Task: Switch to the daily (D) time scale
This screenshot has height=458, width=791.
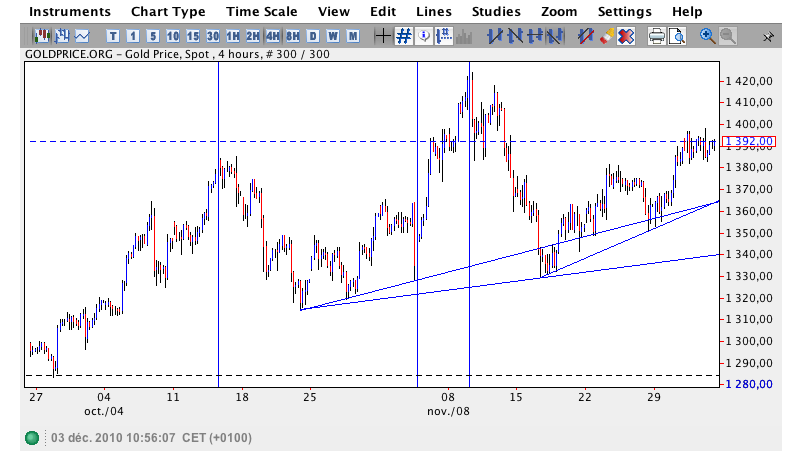Action: coord(313,36)
